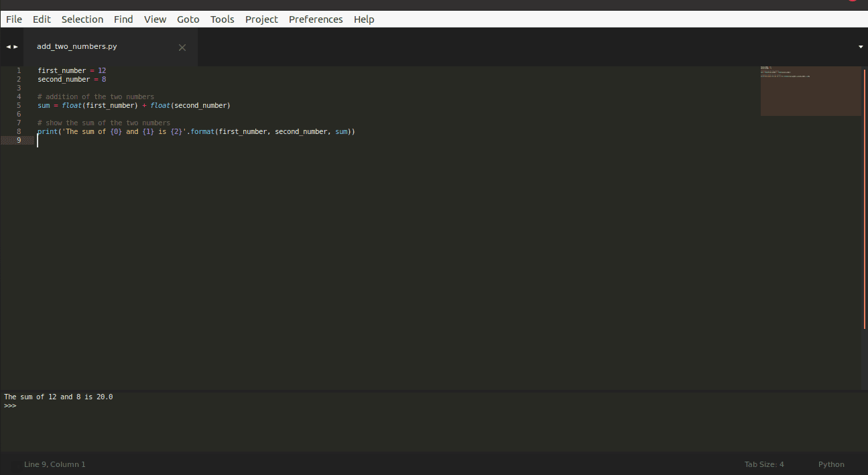Open the File menu
This screenshot has height=475, width=868.
13,19
